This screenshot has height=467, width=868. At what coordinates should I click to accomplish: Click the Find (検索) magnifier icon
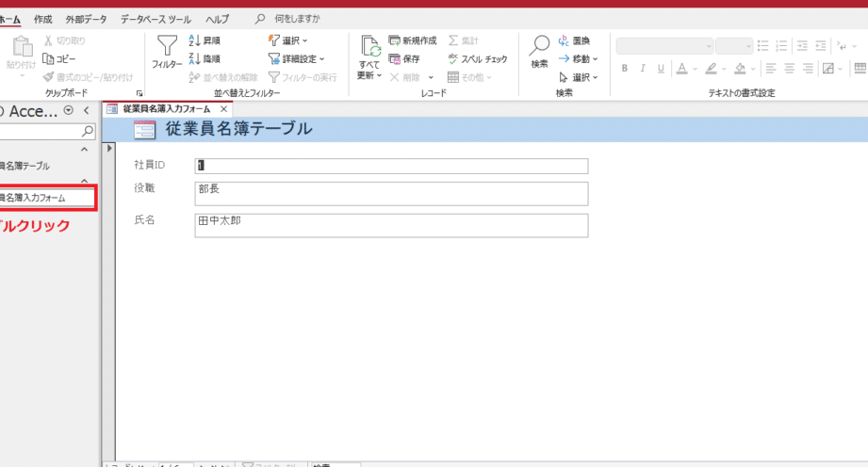[x=539, y=47]
